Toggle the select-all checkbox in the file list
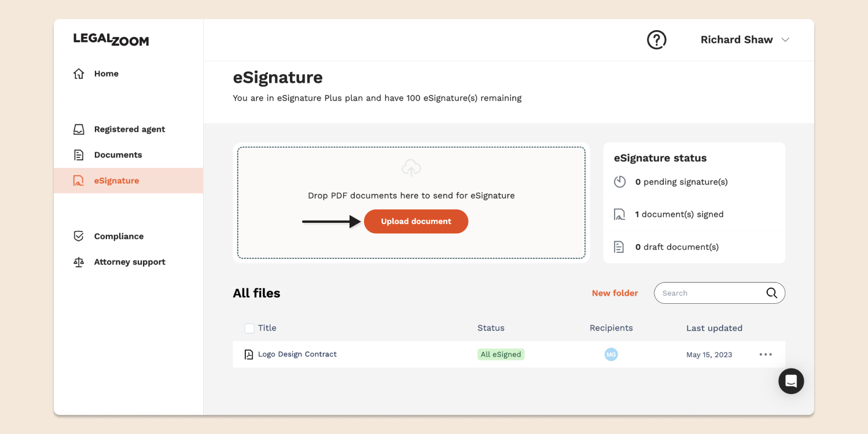Image resolution: width=868 pixels, height=434 pixels. click(x=249, y=328)
